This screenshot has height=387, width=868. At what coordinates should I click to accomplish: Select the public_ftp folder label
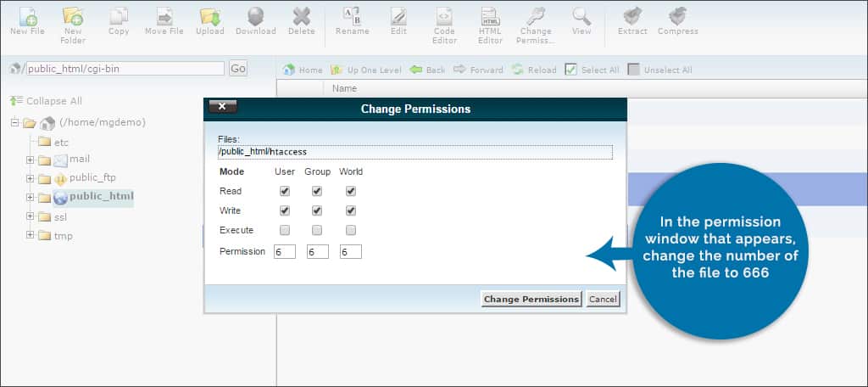[x=92, y=177]
